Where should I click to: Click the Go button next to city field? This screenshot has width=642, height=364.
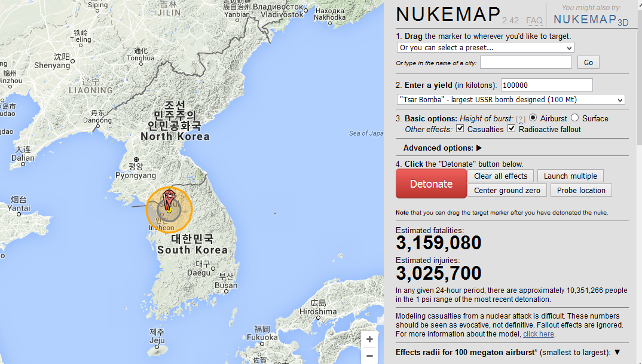[x=588, y=62]
